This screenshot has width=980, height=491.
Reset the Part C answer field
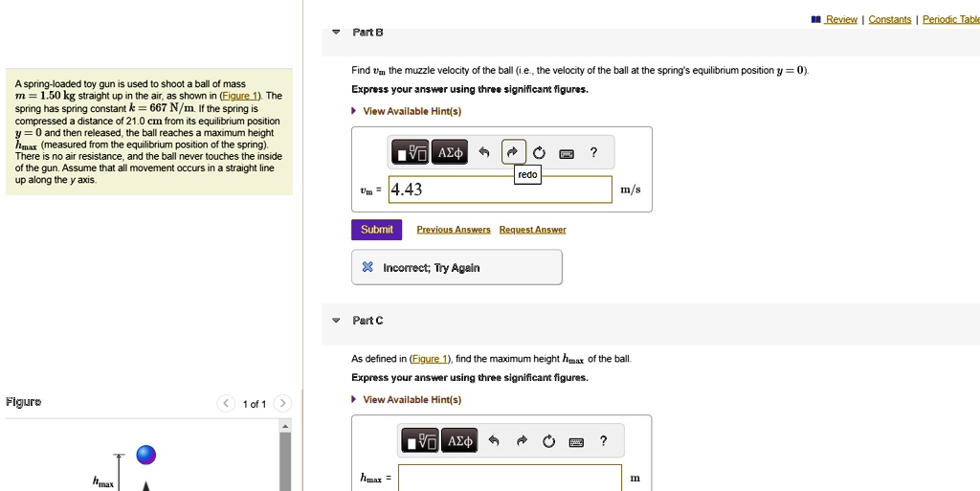pyautogui.click(x=548, y=441)
